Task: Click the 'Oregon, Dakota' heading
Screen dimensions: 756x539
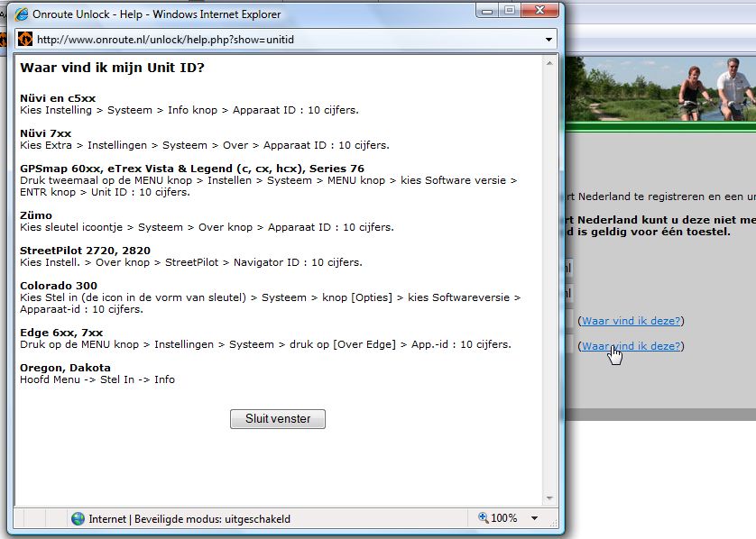Action: coord(65,368)
